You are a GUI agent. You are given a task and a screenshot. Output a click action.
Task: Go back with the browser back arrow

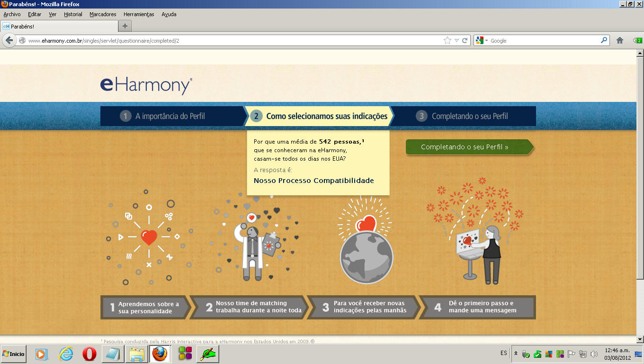click(9, 40)
